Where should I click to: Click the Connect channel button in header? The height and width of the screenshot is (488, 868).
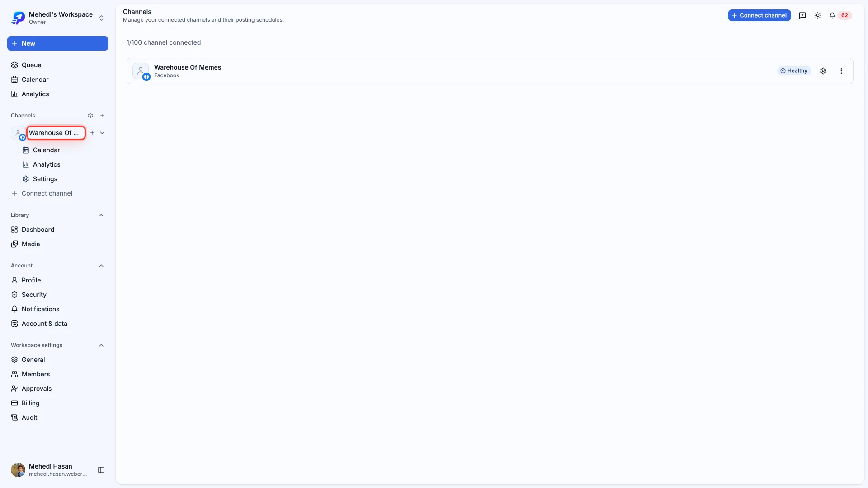click(759, 15)
